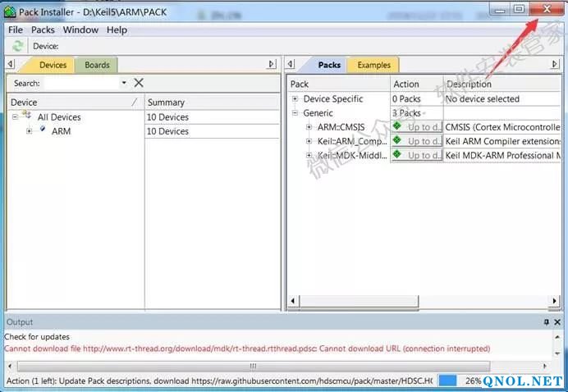Expand the ARM device node

click(x=30, y=131)
